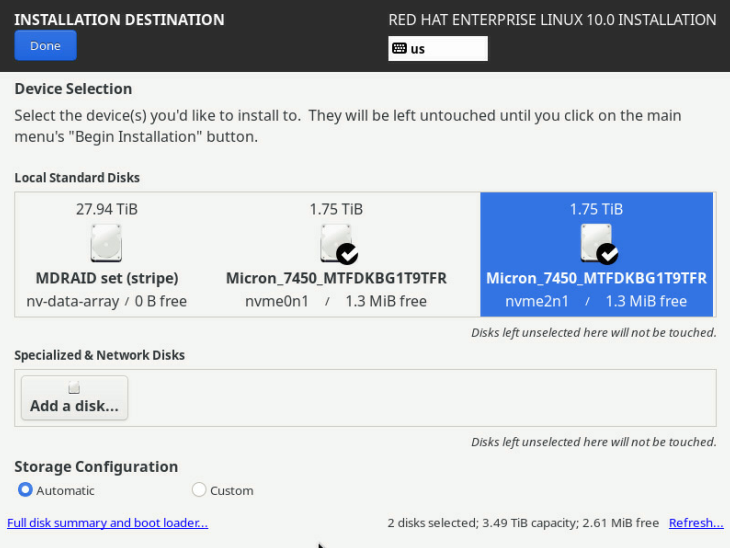
Task: Deselect the highlighted nvme2n1 disk icon
Action: (599, 244)
